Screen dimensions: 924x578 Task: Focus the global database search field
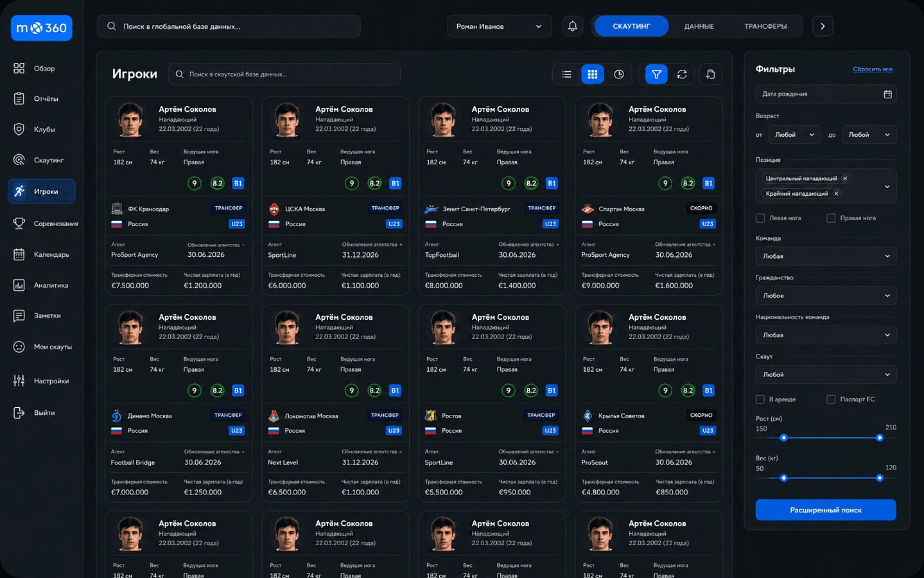click(x=229, y=26)
